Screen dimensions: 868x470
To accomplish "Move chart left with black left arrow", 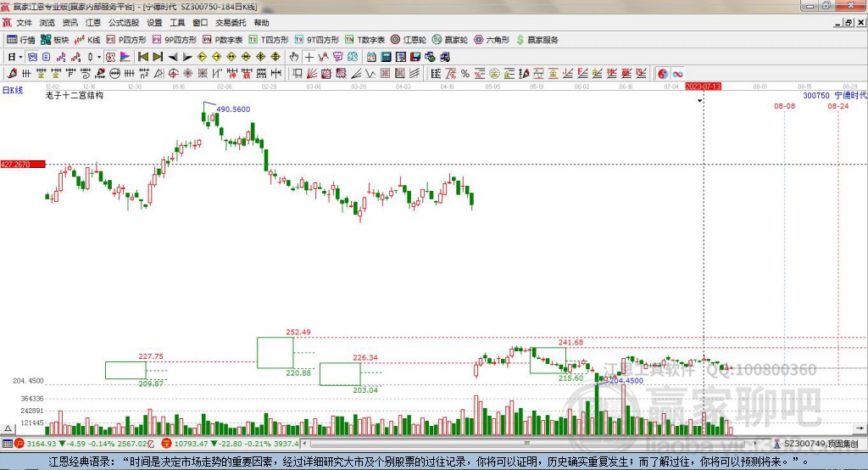I will point(173,57).
